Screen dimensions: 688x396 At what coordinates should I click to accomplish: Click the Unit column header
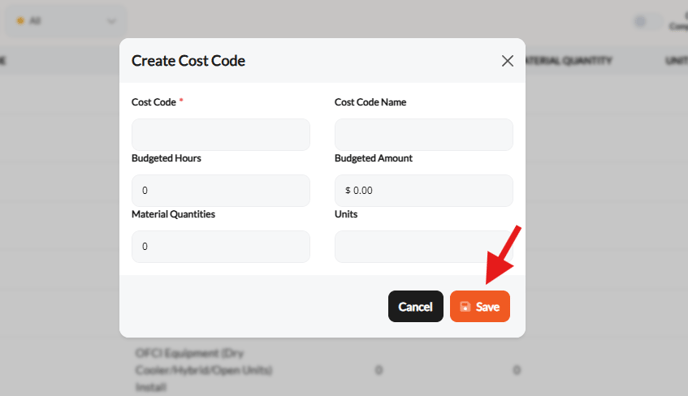point(677,61)
